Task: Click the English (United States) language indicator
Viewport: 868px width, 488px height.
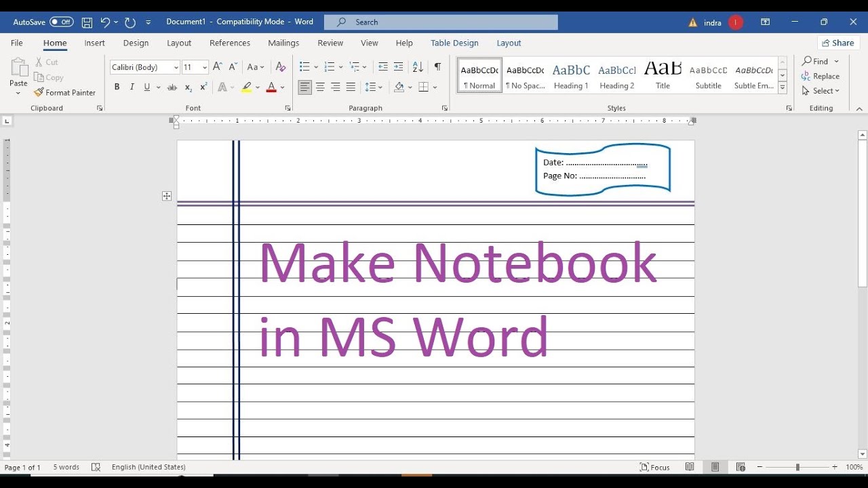Action: 149,467
